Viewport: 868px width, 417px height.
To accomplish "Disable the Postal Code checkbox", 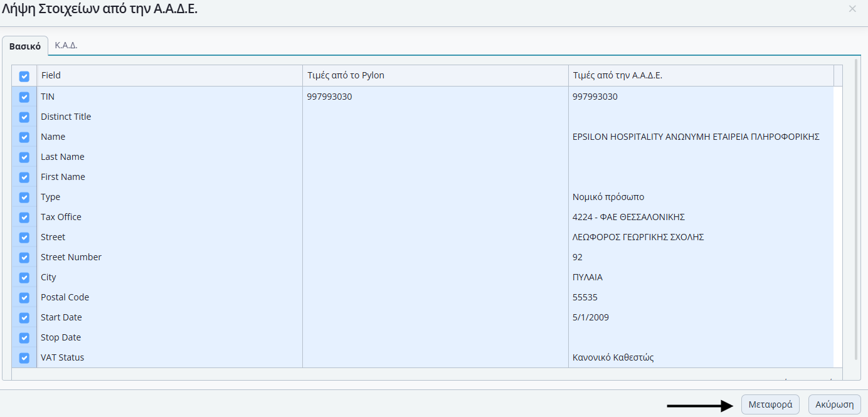I will [x=24, y=298].
